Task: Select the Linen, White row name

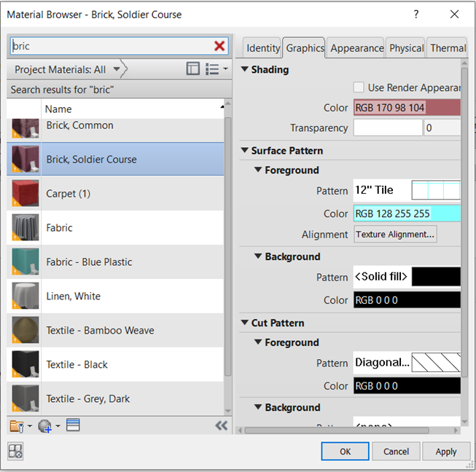Action: click(x=73, y=296)
